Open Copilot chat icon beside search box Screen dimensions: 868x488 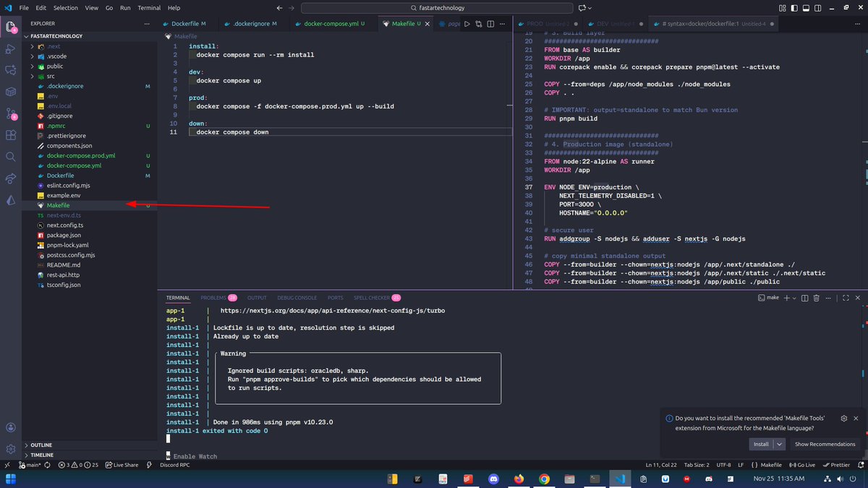point(582,7)
